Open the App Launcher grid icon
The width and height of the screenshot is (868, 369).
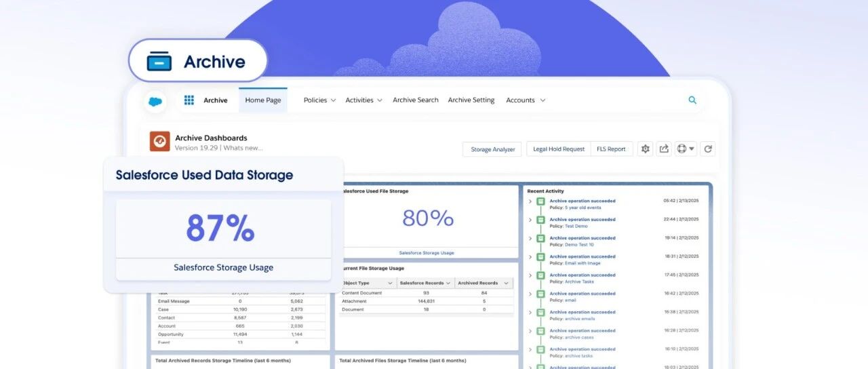[x=189, y=100]
